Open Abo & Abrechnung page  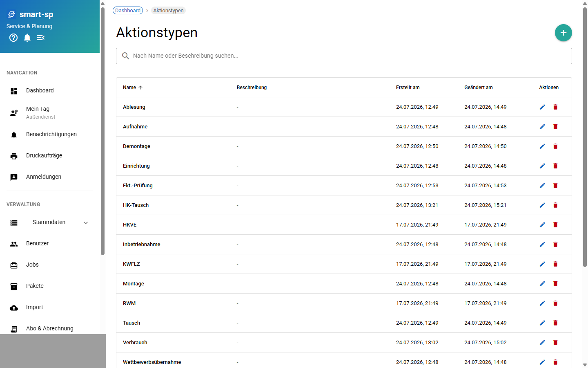pyautogui.click(x=50, y=329)
